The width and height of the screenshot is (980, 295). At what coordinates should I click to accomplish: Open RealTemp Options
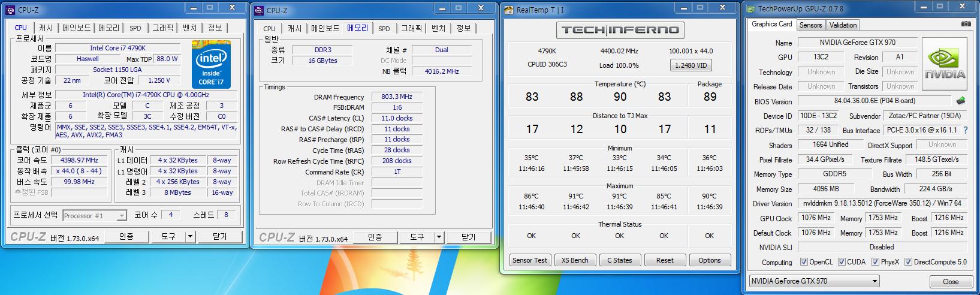710,260
